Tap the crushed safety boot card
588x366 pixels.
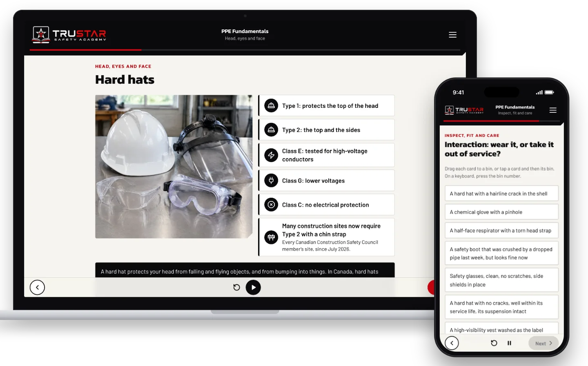(501, 253)
